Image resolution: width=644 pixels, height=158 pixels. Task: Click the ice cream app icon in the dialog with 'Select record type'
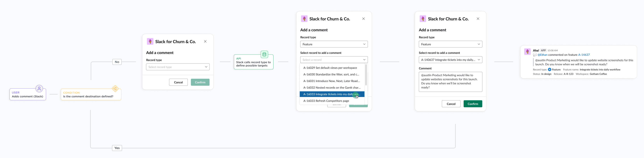click(150, 42)
